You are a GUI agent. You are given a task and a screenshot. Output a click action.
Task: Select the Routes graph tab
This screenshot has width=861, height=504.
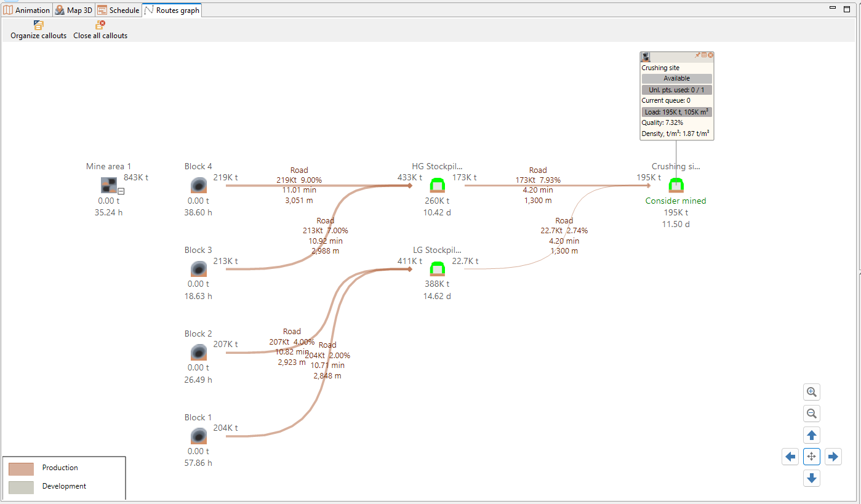point(172,10)
